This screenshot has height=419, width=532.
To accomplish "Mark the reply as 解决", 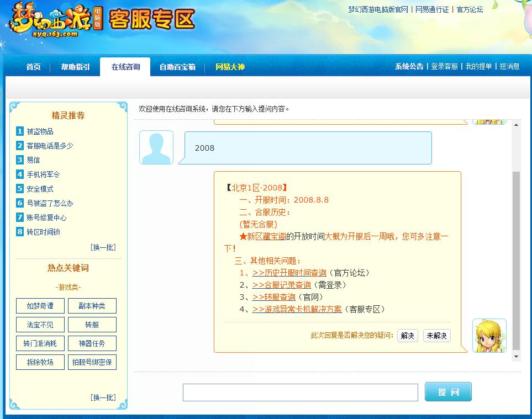I will click(407, 336).
